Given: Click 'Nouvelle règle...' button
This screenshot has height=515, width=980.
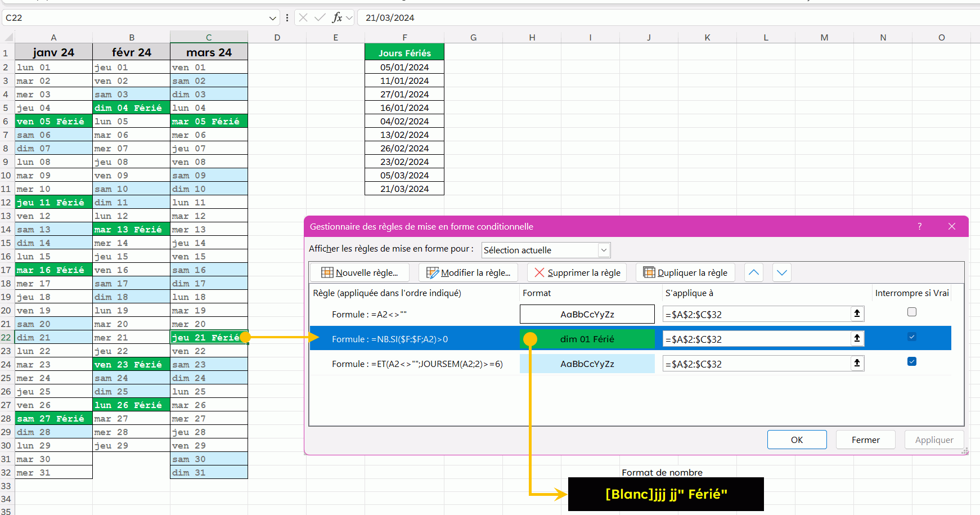Looking at the screenshot, I should click(x=359, y=272).
